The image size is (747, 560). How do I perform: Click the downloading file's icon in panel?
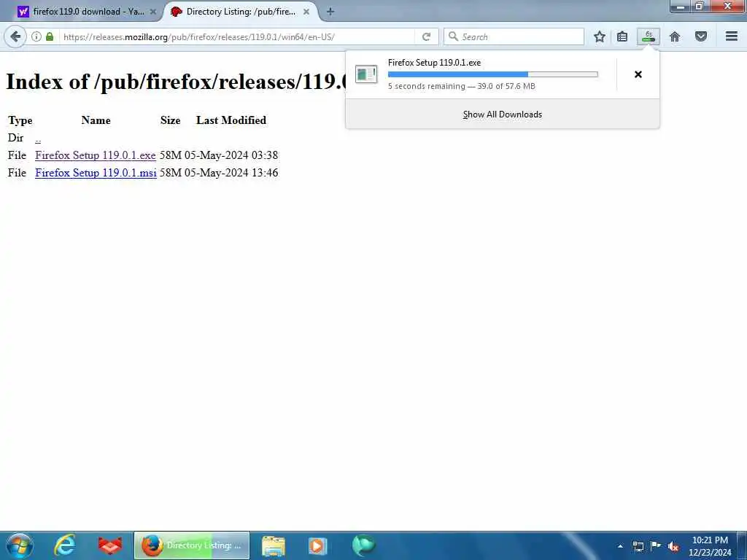point(366,74)
